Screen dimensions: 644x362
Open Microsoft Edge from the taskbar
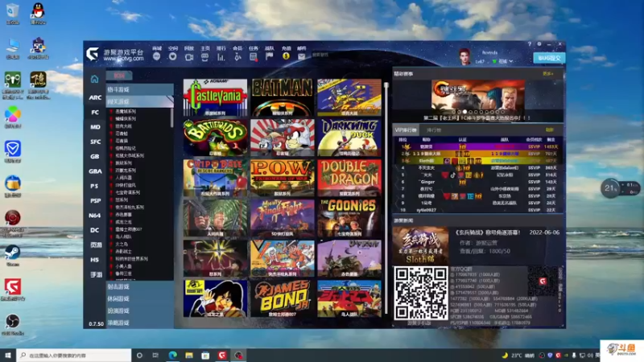[173, 355]
